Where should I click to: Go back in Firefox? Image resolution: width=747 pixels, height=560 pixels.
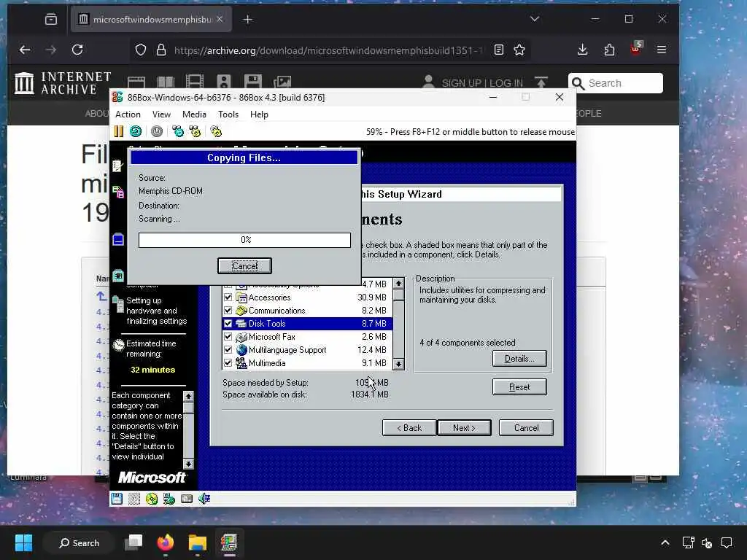[x=25, y=50]
